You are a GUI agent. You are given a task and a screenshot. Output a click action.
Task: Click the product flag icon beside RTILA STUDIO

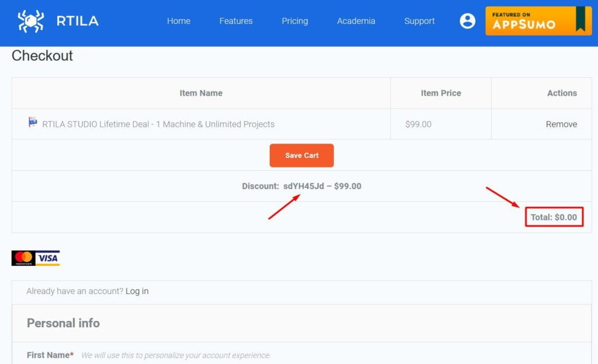tap(33, 122)
